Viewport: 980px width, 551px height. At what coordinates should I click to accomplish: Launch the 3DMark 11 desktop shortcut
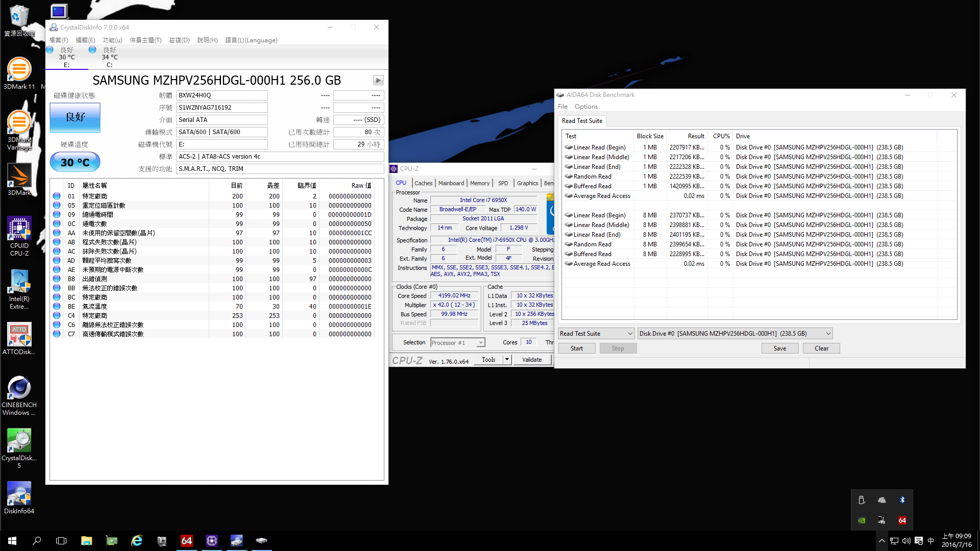19,73
